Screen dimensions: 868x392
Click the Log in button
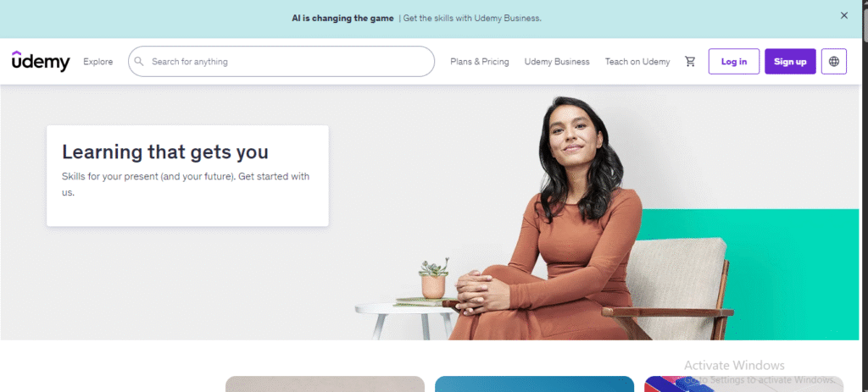[733, 61]
